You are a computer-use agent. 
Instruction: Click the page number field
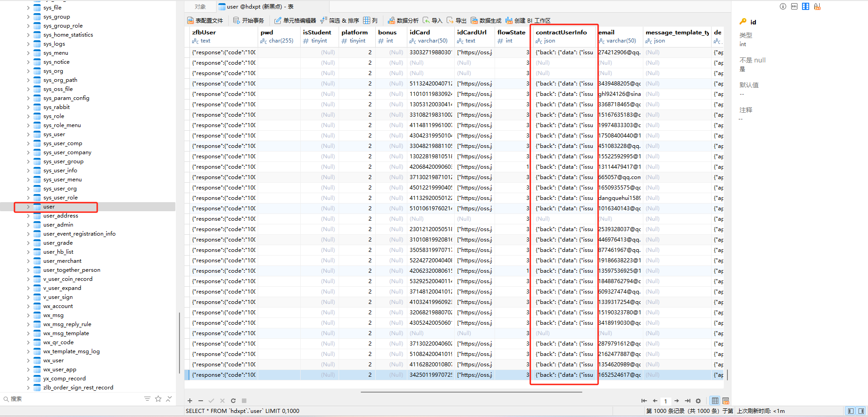(x=665, y=401)
